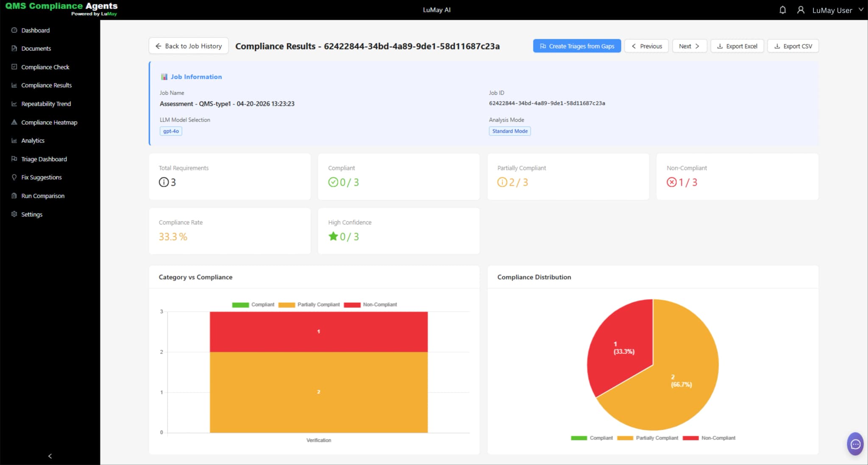The height and width of the screenshot is (465, 868).
Task: Click Export CSV button
Action: point(793,46)
